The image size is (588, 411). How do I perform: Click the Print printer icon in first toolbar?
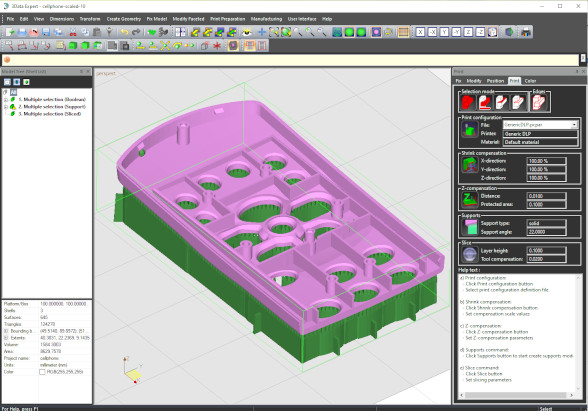click(22, 32)
